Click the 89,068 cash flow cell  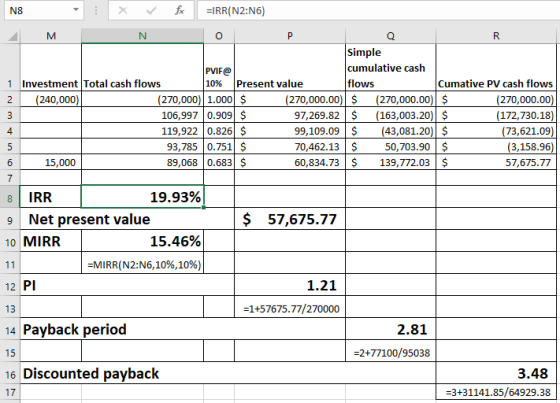[142, 162]
